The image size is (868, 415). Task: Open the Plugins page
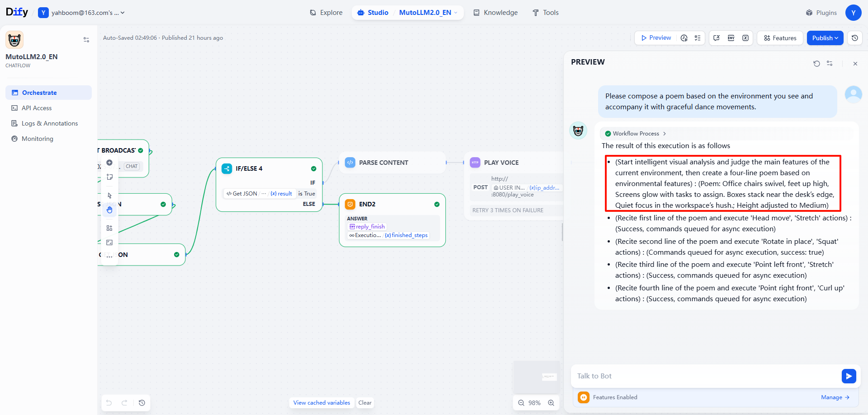(821, 13)
